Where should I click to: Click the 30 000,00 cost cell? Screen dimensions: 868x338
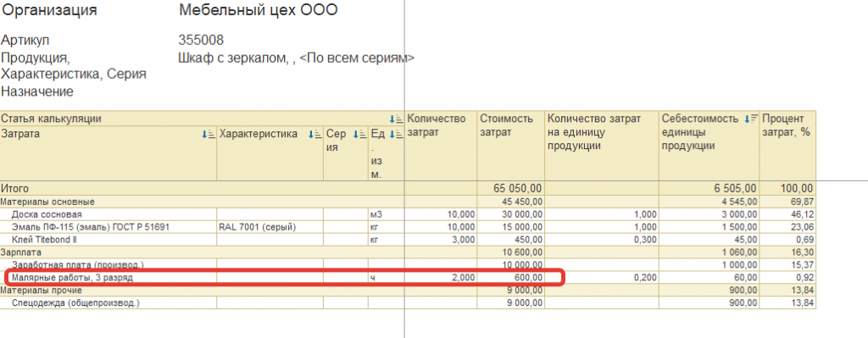pos(511,214)
